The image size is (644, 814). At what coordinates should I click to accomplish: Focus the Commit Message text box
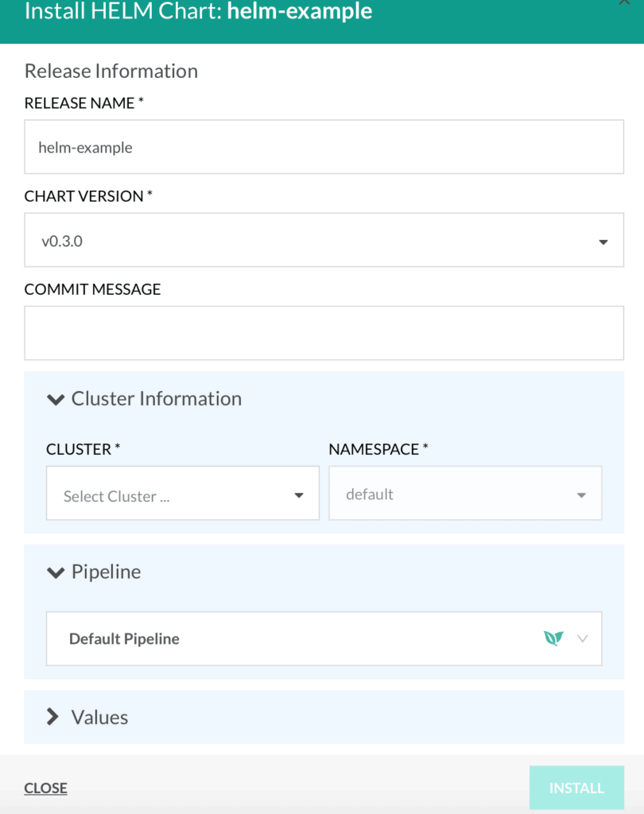click(x=324, y=333)
